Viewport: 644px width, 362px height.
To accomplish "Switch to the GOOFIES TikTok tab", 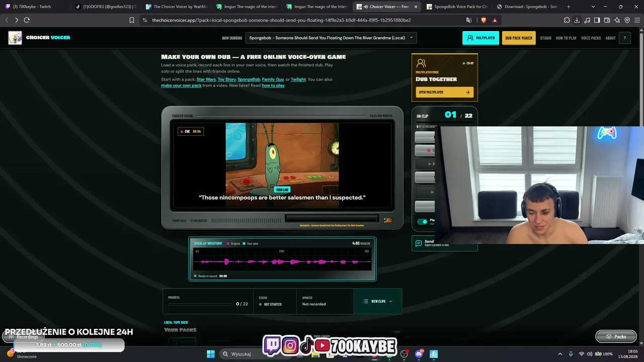I will coord(106,7).
